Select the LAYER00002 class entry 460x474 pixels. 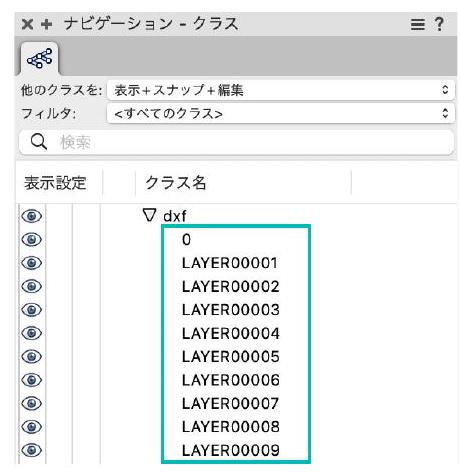point(231,287)
